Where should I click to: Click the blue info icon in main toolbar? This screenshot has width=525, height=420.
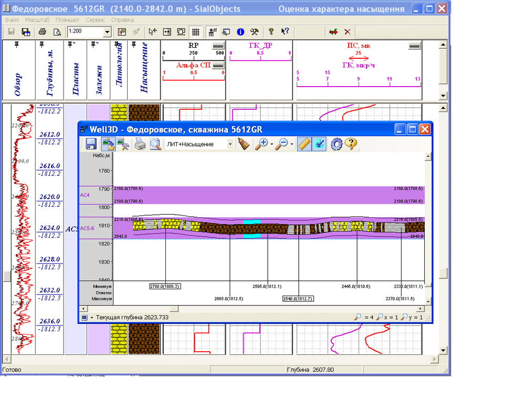[x=241, y=31]
